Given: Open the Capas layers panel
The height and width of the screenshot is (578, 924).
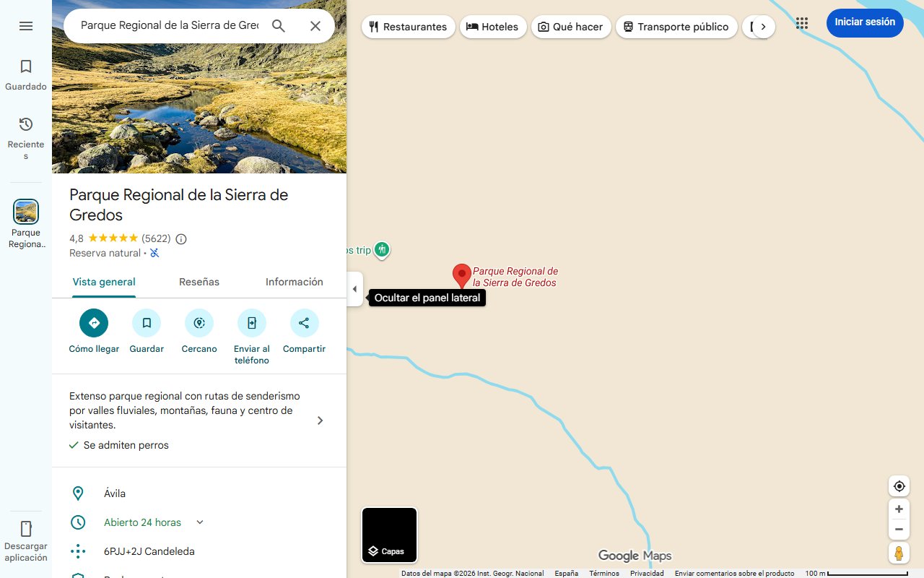Looking at the screenshot, I should [x=389, y=535].
